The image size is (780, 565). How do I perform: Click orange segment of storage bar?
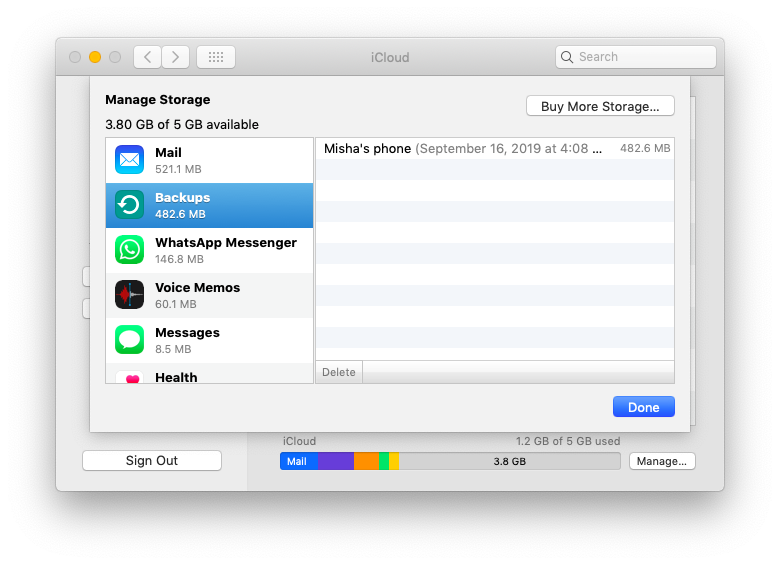[366, 461]
